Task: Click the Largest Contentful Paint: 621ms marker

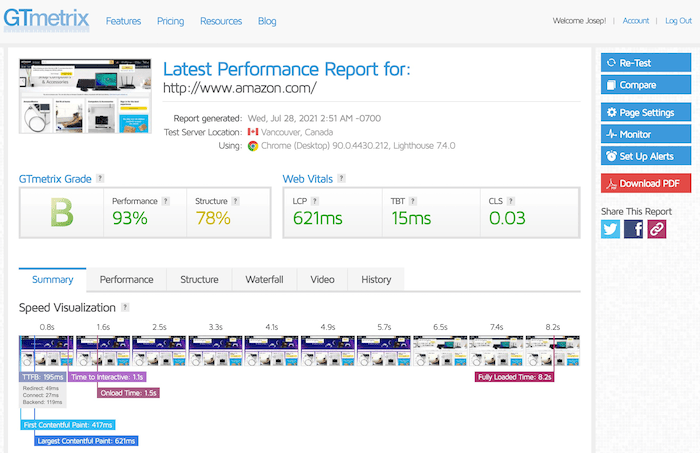Action: click(86, 441)
